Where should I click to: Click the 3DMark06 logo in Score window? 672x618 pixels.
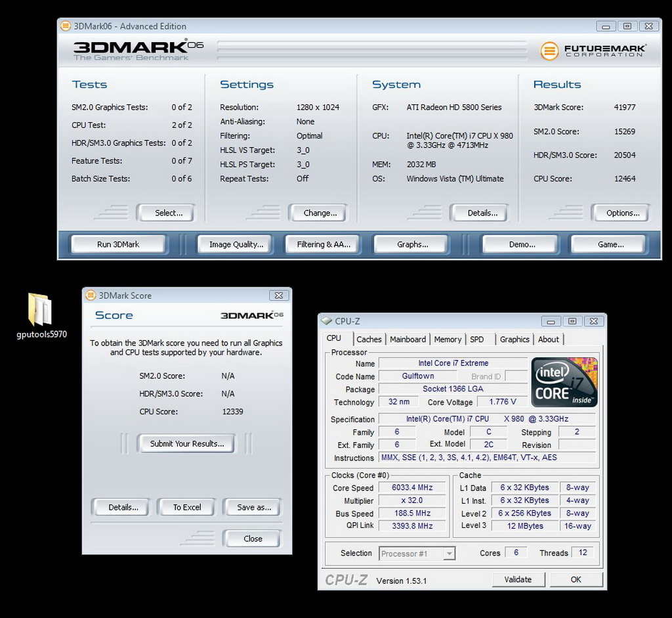tap(251, 315)
